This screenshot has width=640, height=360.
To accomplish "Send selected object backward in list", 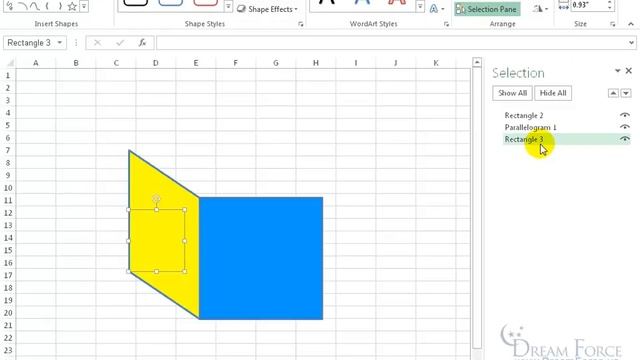I will point(626,93).
